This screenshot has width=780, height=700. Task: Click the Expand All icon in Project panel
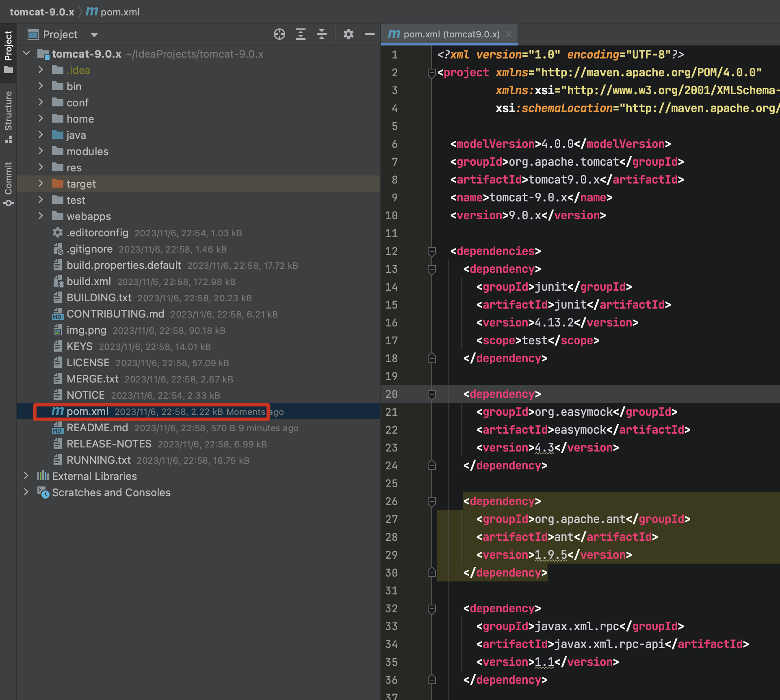[x=301, y=35]
